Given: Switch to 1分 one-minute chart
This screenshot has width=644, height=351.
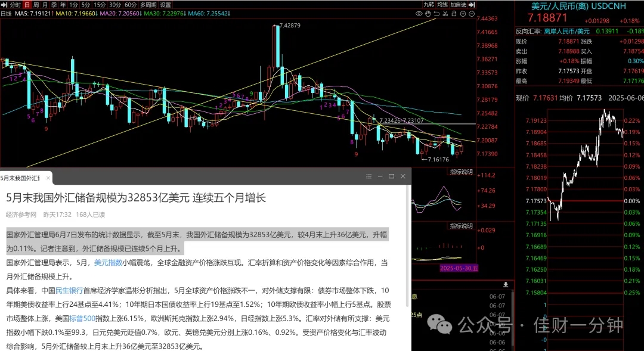Looking at the screenshot, I should coord(73,5).
